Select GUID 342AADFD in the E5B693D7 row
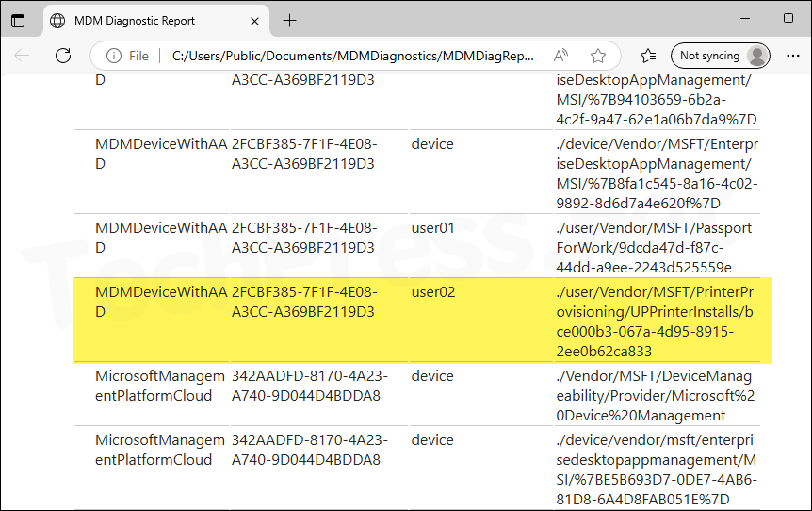812x511 pixels. tap(310, 450)
